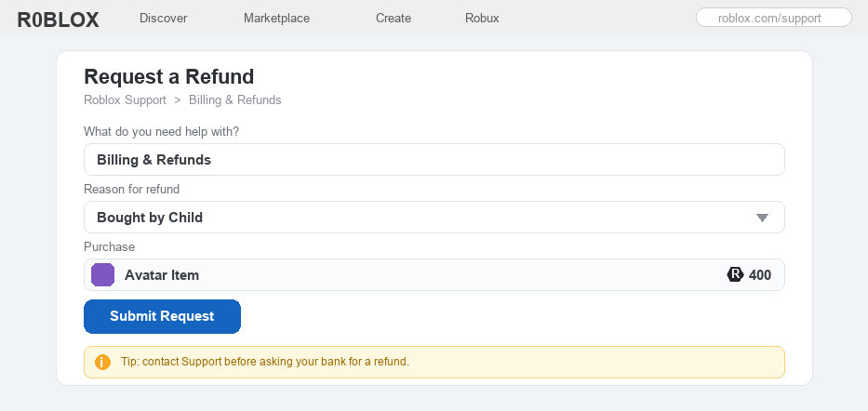Viewport: 868px width, 411px height.
Task: Click the 'Reason for refund' label
Action: coord(132,189)
